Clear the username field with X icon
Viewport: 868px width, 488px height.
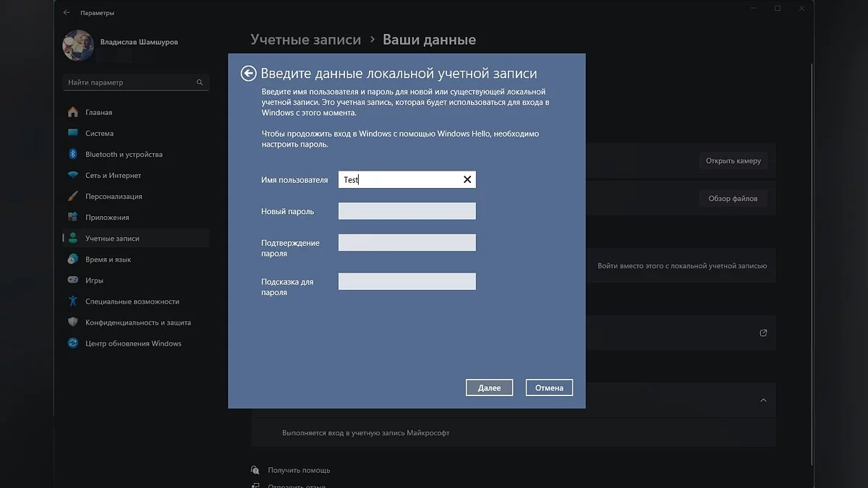click(x=467, y=180)
